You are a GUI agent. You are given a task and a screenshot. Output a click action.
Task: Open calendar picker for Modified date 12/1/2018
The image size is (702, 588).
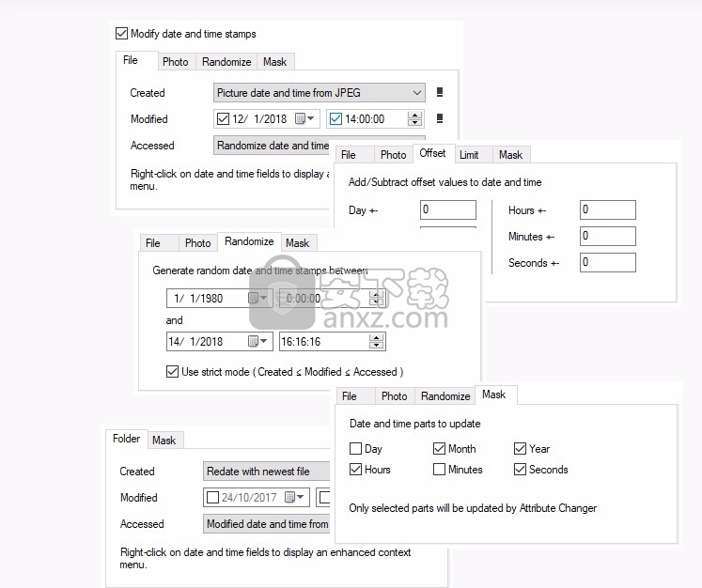[304, 119]
